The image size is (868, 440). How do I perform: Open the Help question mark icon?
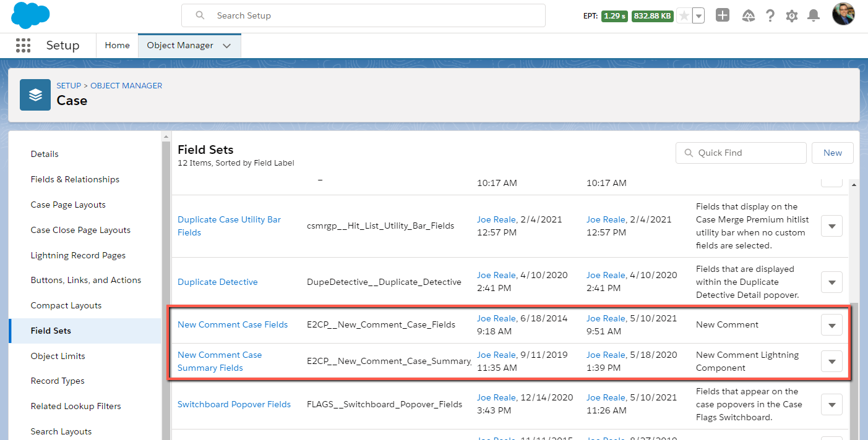[x=770, y=16]
